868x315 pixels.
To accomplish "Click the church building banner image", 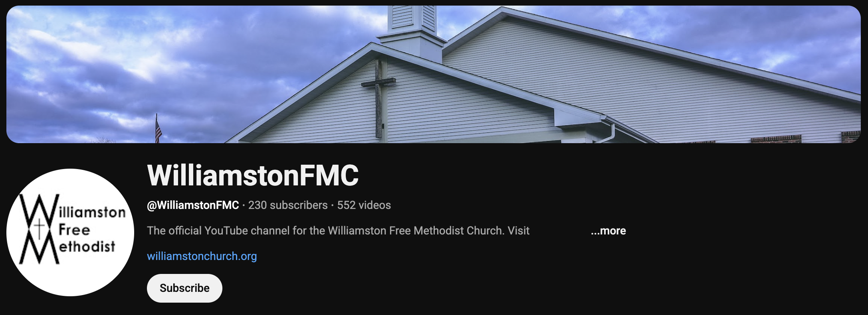I will point(434,74).
